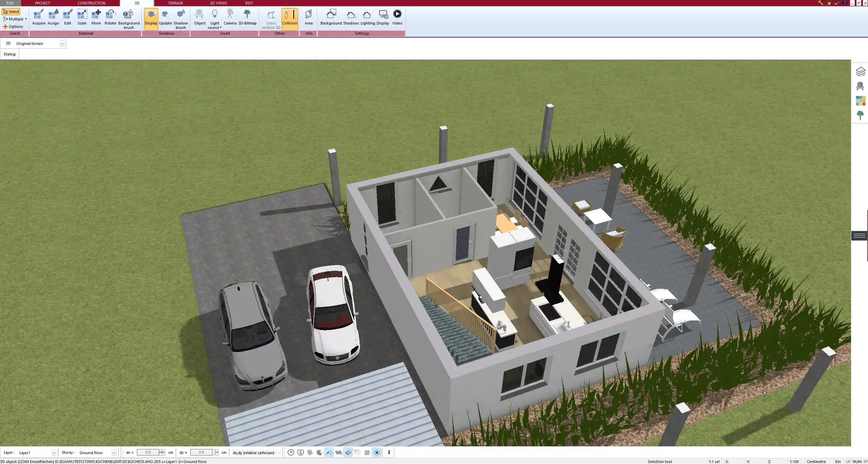Open the plants catalog in right sidebar
Image resolution: width=868 pixels, height=464 pixels.
860,115
